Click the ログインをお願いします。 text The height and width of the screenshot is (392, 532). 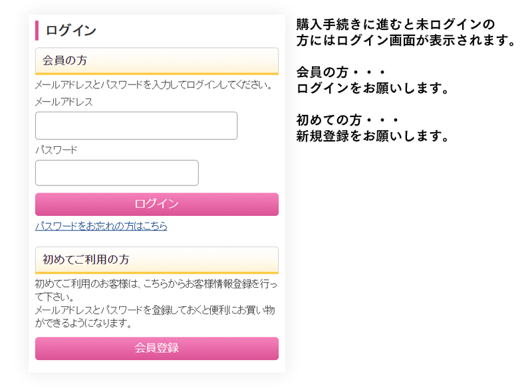coord(373,88)
